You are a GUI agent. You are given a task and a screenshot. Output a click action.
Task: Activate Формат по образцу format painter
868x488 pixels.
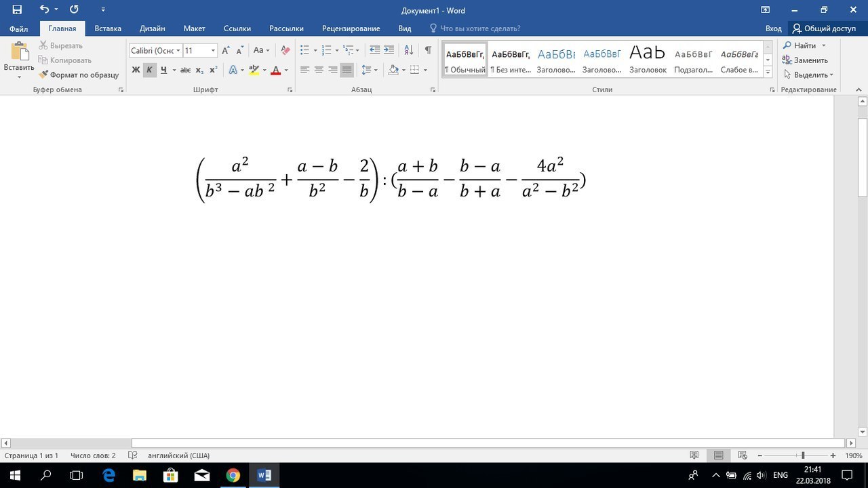tap(79, 75)
